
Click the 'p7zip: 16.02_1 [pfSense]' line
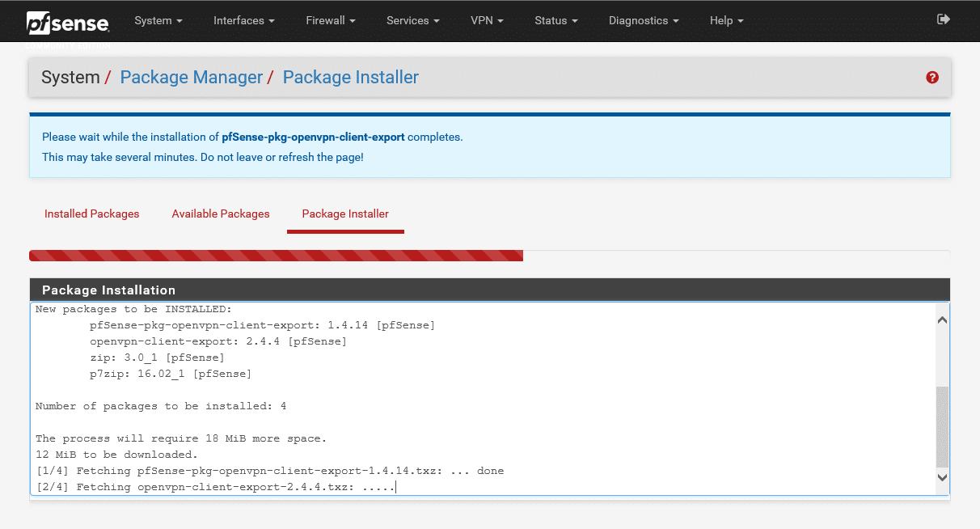coord(171,374)
